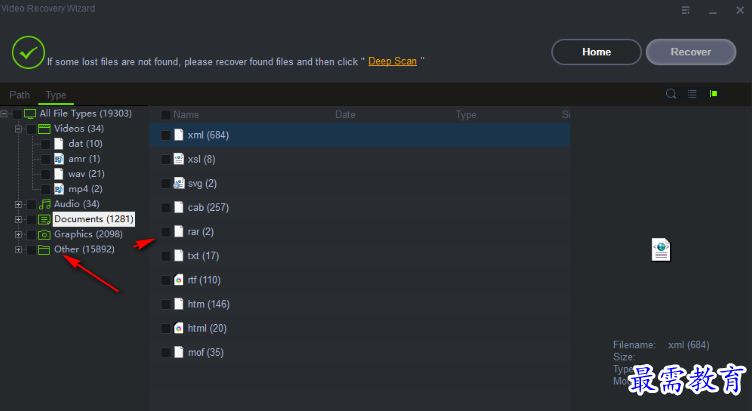Tick the checkbox beside rtf (110)
The image size is (752, 411).
point(166,280)
